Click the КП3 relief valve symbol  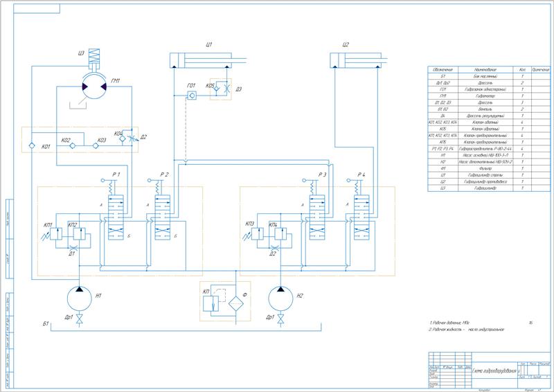[x=258, y=234]
